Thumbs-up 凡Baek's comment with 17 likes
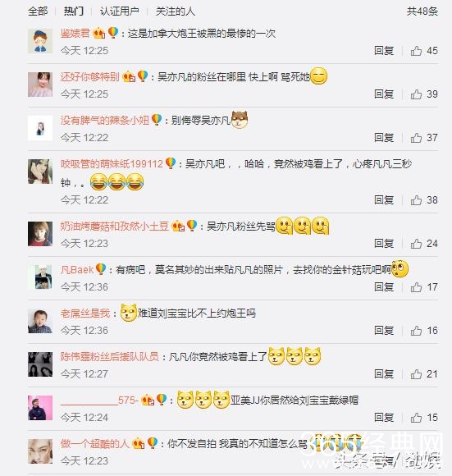Viewport: 452px width, 476px height. [416, 287]
